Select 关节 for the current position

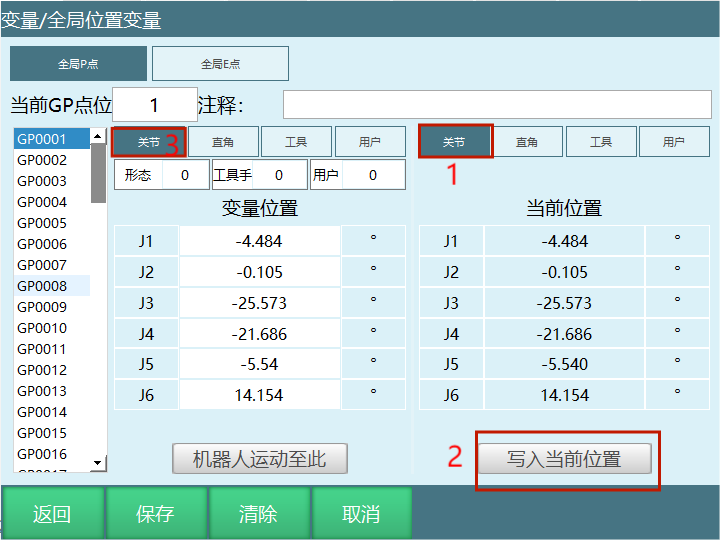coord(454,142)
